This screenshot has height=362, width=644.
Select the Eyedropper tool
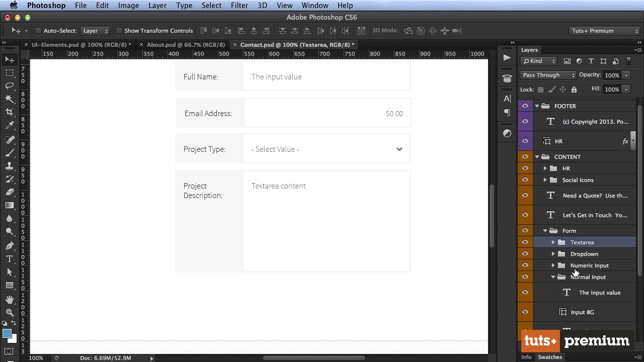pos(10,126)
